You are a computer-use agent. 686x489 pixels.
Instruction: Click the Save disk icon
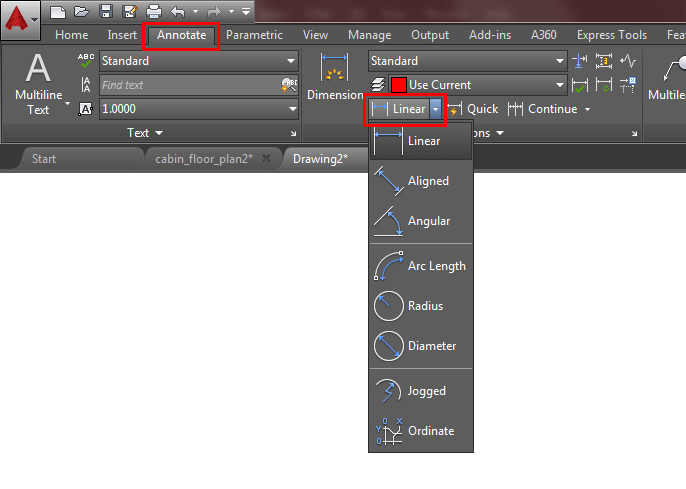tap(106, 12)
